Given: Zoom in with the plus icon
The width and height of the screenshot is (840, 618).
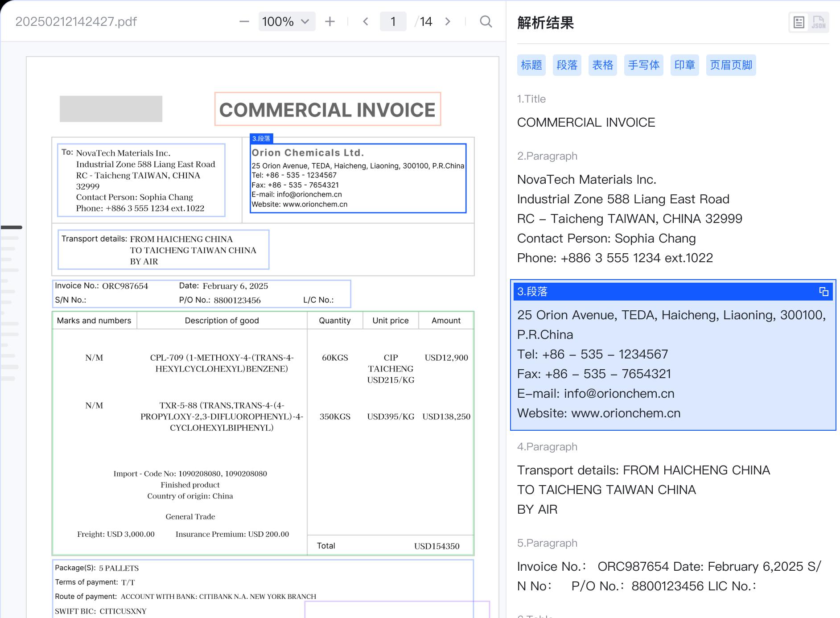Looking at the screenshot, I should [x=330, y=21].
